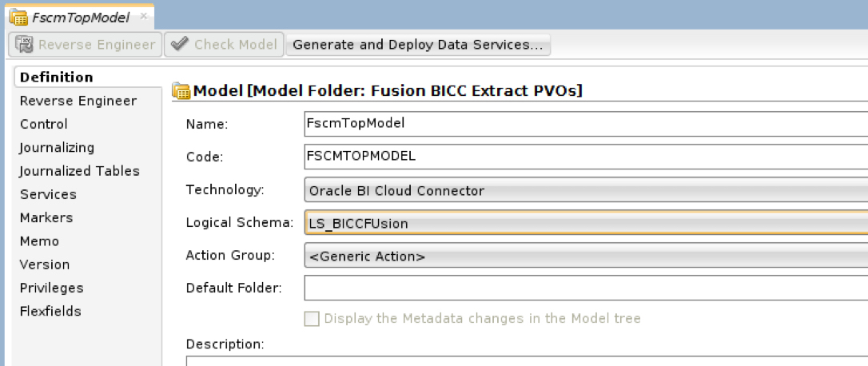The height and width of the screenshot is (366, 868).
Task: Focus the Default Folder input field
Action: (x=585, y=288)
